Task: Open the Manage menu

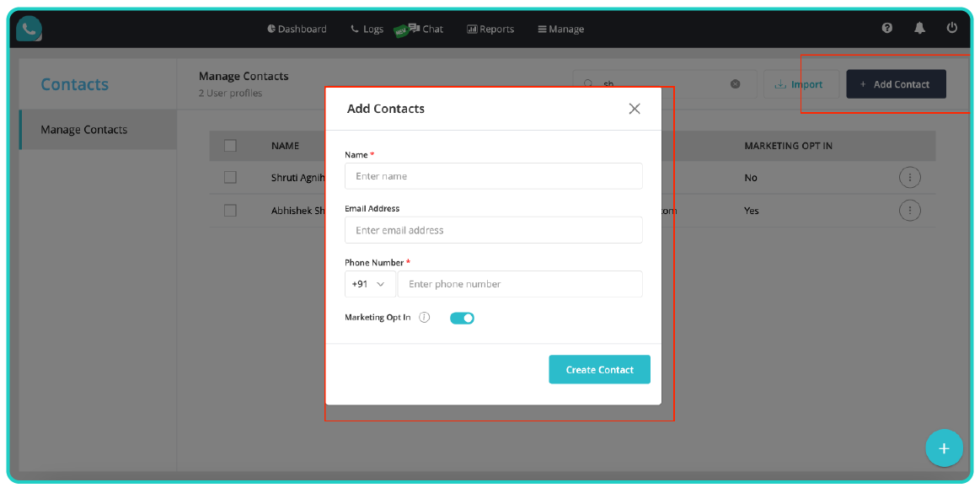Action: (x=560, y=29)
